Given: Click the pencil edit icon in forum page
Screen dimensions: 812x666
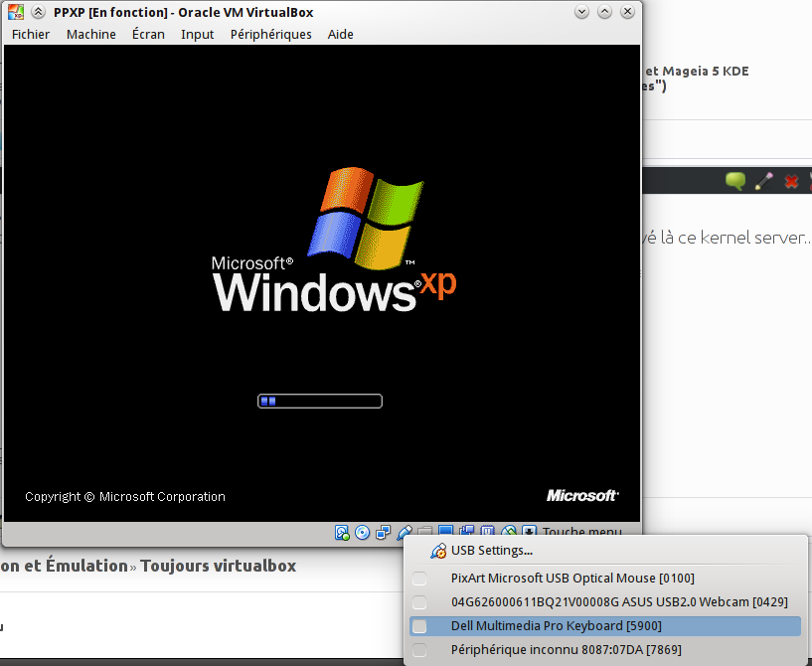Looking at the screenshot, I should (x=764, y=181).
